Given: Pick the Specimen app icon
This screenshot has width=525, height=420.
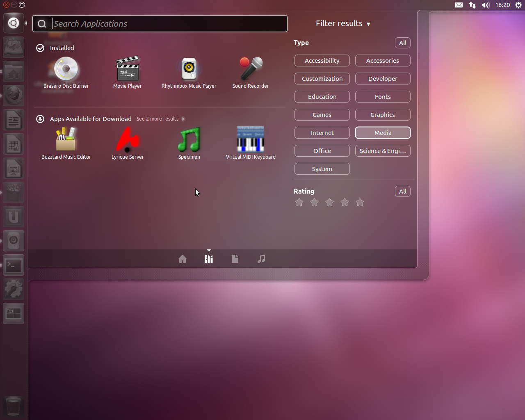Looking at the screenshot, I should coord(189,144).
